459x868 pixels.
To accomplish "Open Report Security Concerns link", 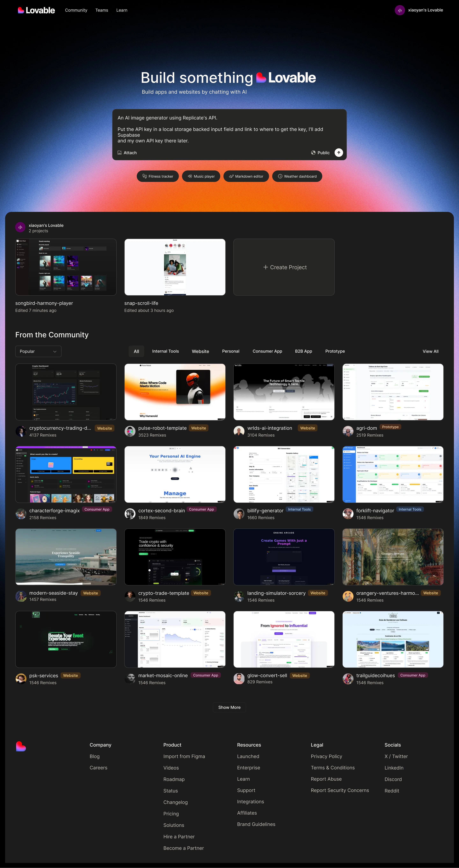I will (x=340, y=790).
